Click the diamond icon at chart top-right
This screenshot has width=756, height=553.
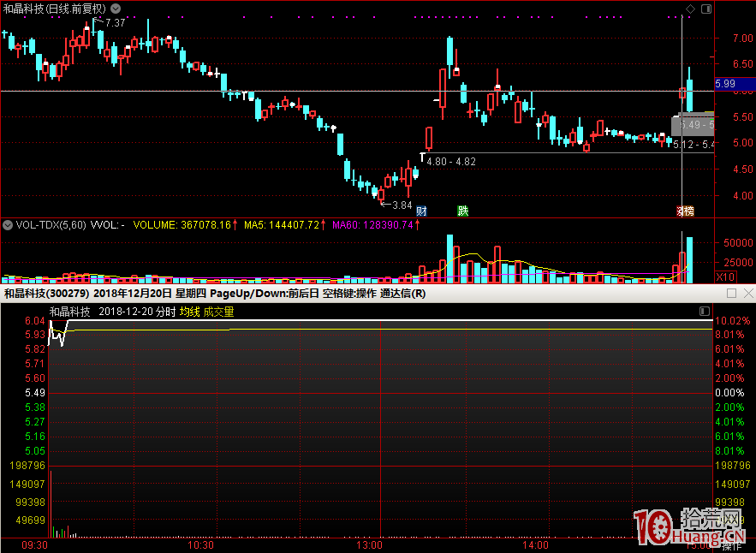coord(690,9)
